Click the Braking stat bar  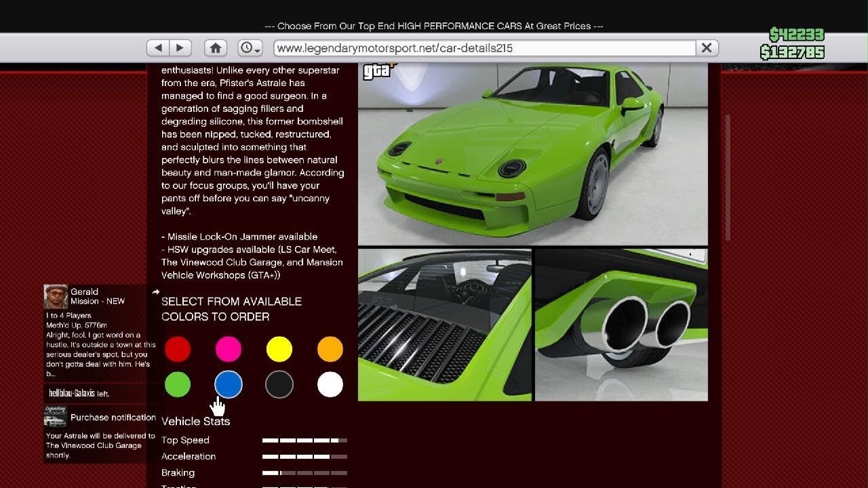[304, 473]
